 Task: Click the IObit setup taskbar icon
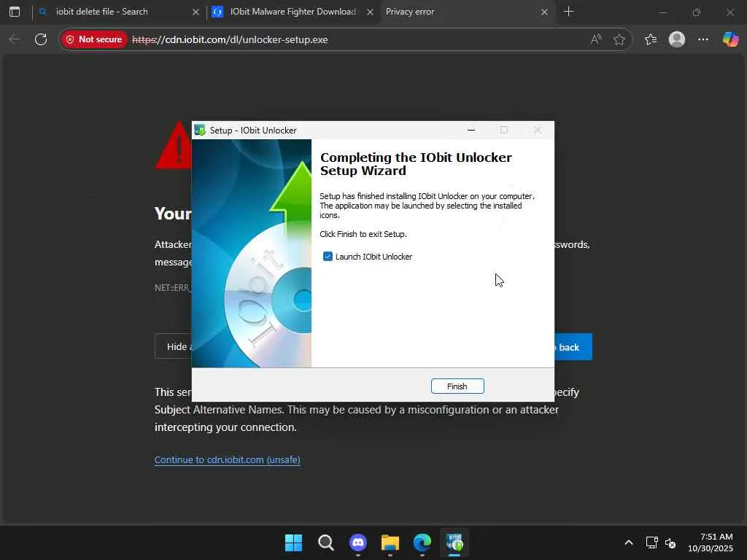454,542
